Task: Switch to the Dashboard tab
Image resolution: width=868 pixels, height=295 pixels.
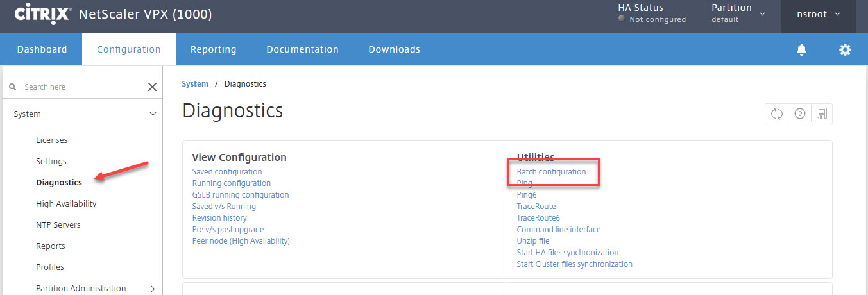Action: [42, 49]
